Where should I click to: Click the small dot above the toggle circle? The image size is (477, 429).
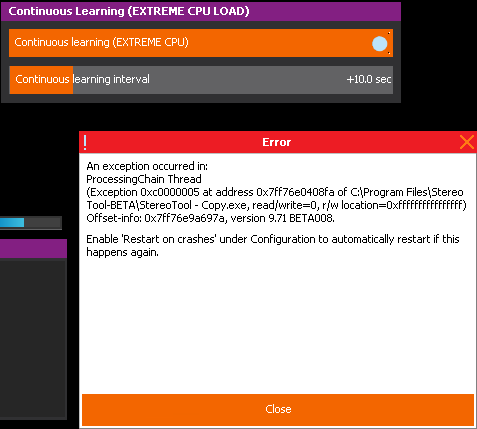coord(389,33)
